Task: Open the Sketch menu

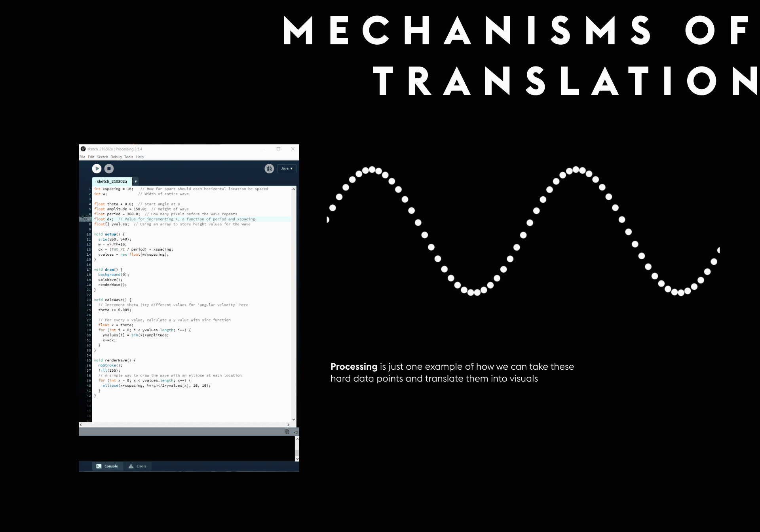Action: [x=103, y=157]
